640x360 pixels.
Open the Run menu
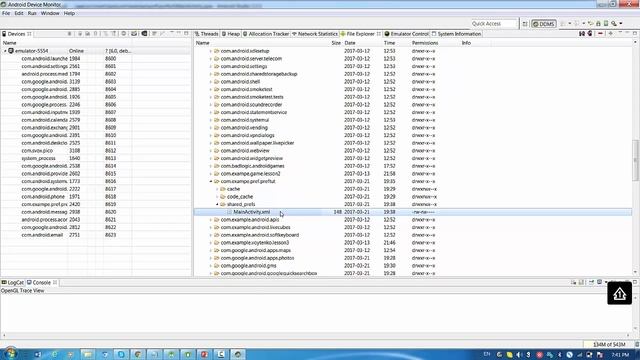[32, 13]
